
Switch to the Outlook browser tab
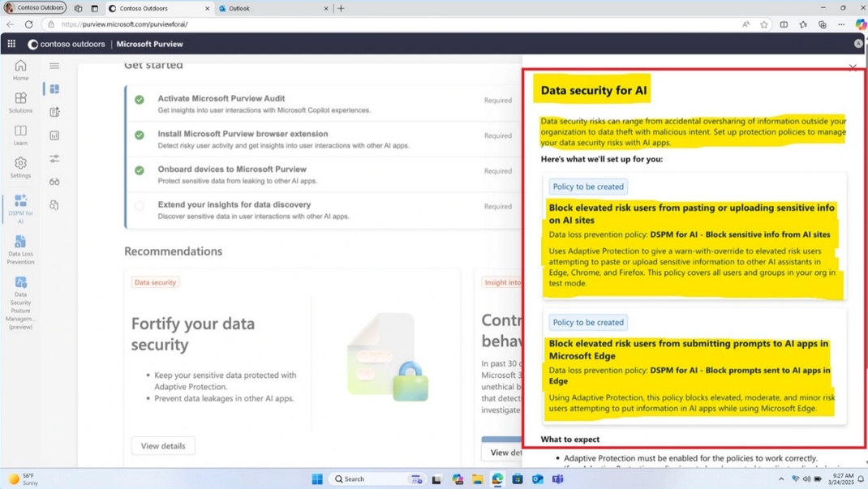273,8
